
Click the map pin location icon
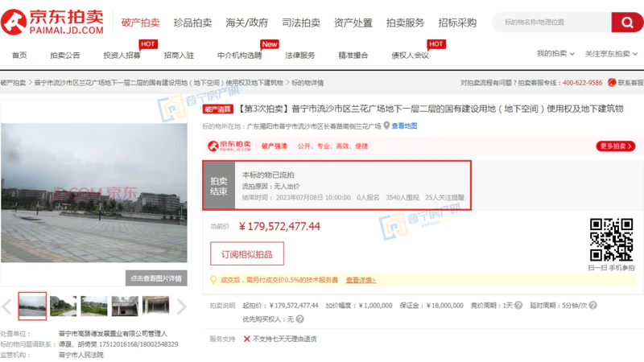tap(386, 125)
